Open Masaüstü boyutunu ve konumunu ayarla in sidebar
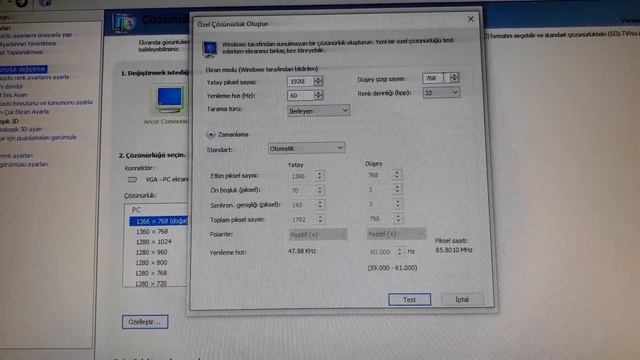Image resolution: width=640 pixels, height=360 pixels. [47, 102]
